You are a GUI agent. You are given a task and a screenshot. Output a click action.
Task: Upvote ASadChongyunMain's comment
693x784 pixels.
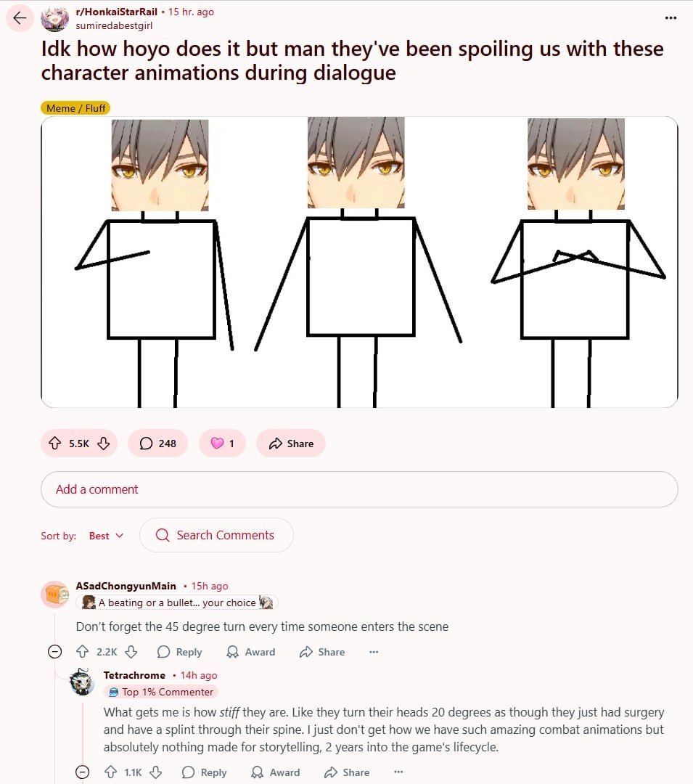[x=83, y=651]
